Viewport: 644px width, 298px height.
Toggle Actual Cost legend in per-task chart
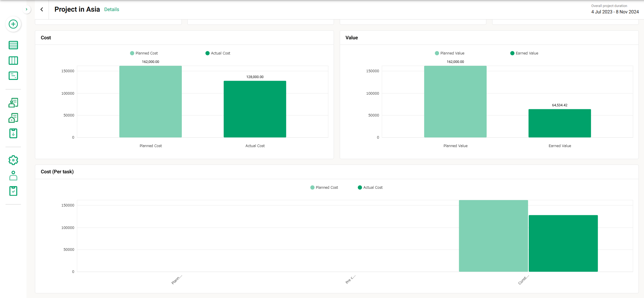[370, 188]
